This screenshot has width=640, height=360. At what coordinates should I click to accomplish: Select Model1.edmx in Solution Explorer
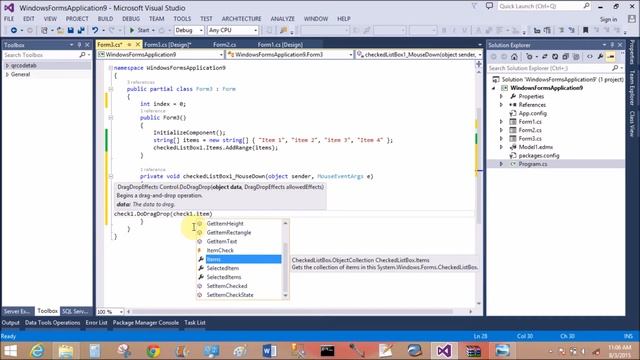click(x=536, y=147)
